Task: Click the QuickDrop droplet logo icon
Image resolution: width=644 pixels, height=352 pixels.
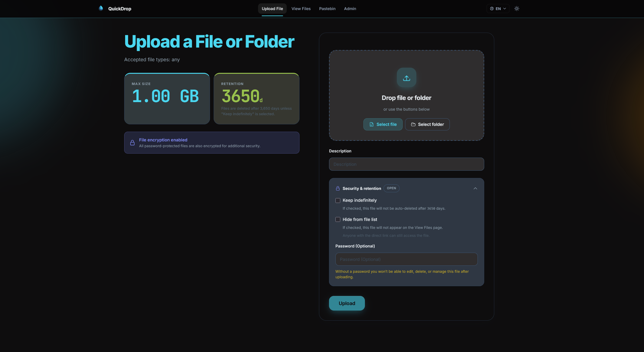Action: [101, 8]
